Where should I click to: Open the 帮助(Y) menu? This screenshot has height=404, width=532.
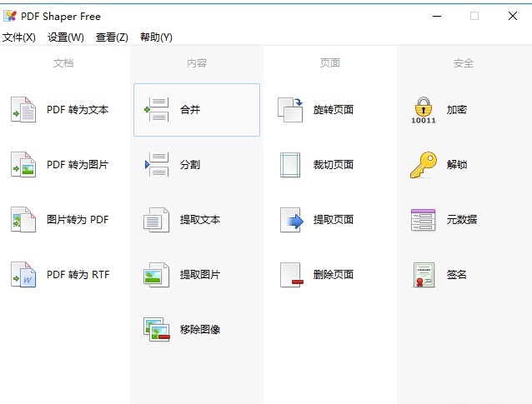[156, 37]
